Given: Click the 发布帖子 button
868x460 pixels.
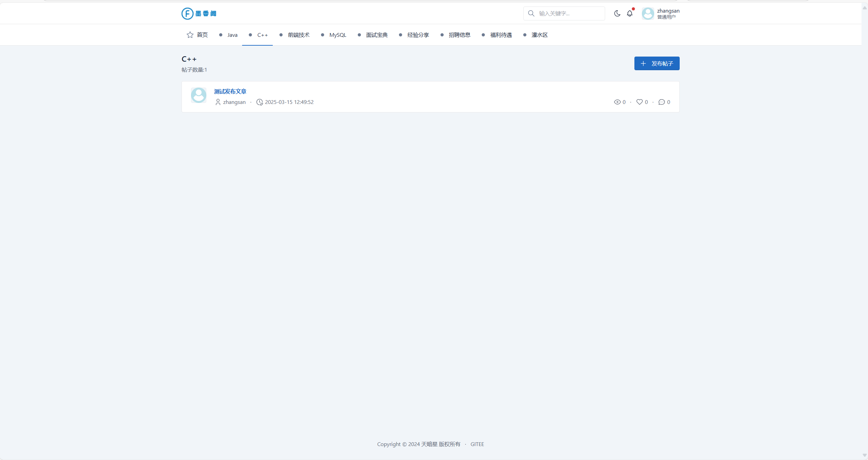Looking at the screenshot, I should (x=657, y=64).
